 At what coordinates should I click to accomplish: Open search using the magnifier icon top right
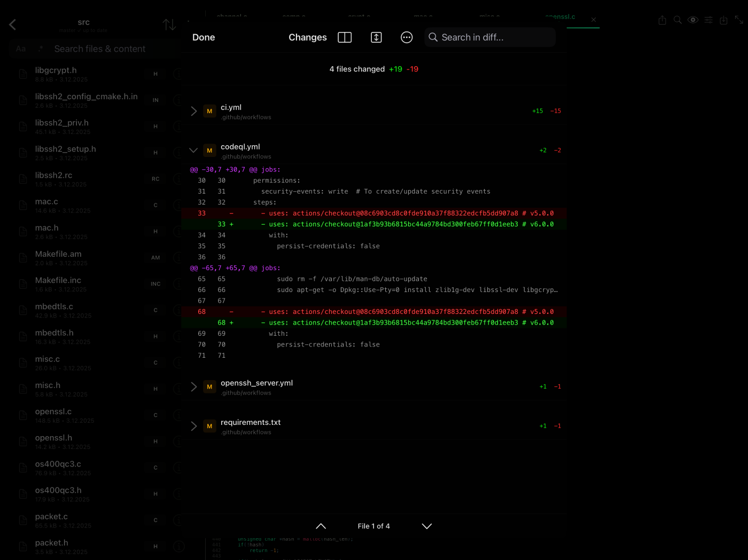[x=677, y=20]
